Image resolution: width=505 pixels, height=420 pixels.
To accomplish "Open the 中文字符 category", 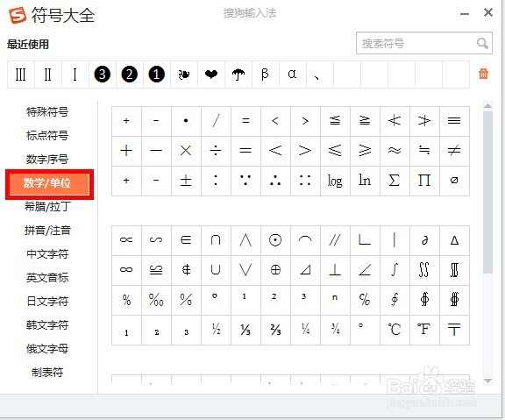I will coord(47,253).
